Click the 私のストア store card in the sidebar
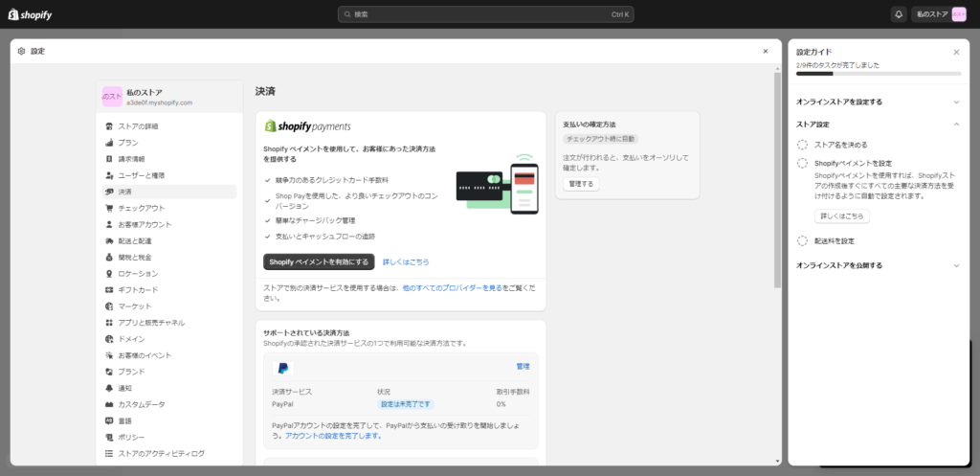Image resolution: width=980 pixels, height=476 pixels. [x=169, y=97]
